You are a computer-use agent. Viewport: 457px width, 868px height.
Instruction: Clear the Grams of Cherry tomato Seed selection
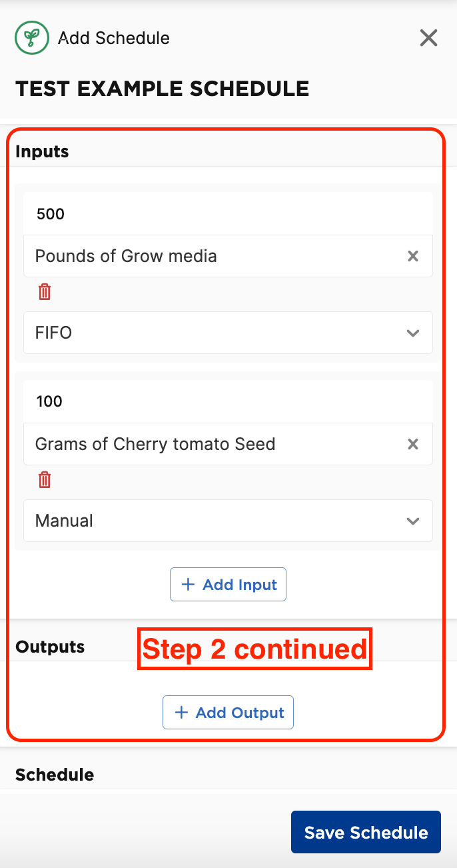(413, 444)
